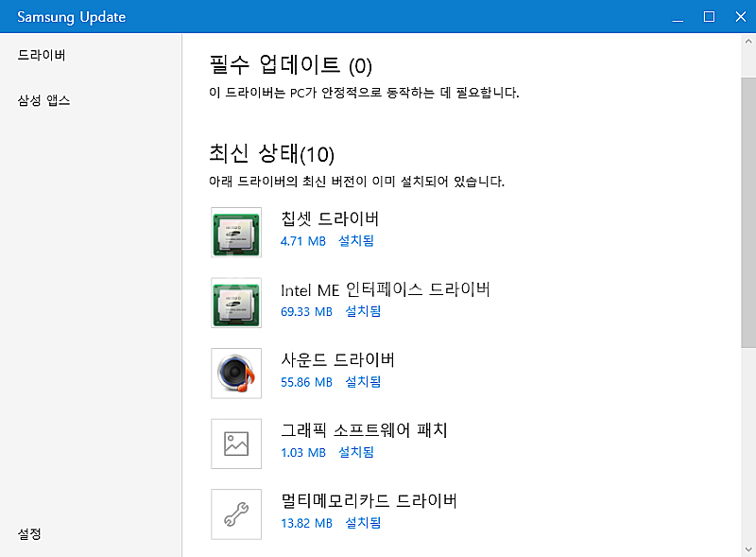
Task: Click the vertical scrollbar thumb
Action: click(x=748, y=213)
